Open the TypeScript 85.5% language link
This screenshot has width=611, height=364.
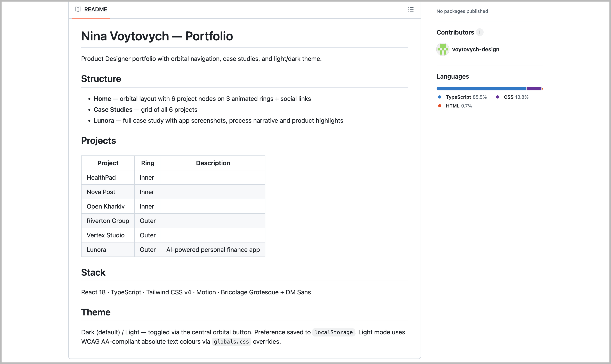(466, 97)
